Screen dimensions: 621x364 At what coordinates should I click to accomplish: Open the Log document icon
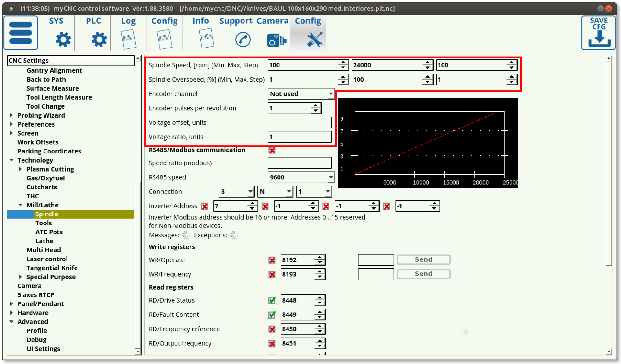pos(129,39)
